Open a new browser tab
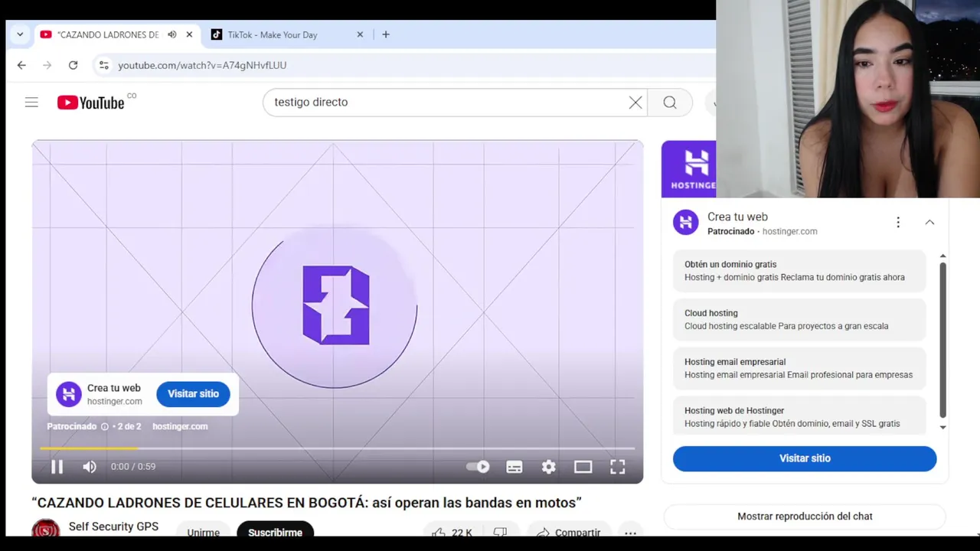Screen dimensions: 980x551 click(386, 34)
